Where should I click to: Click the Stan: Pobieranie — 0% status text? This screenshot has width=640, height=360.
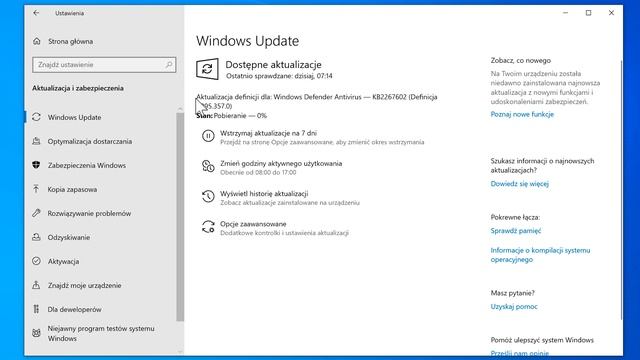tap(231, 116)
